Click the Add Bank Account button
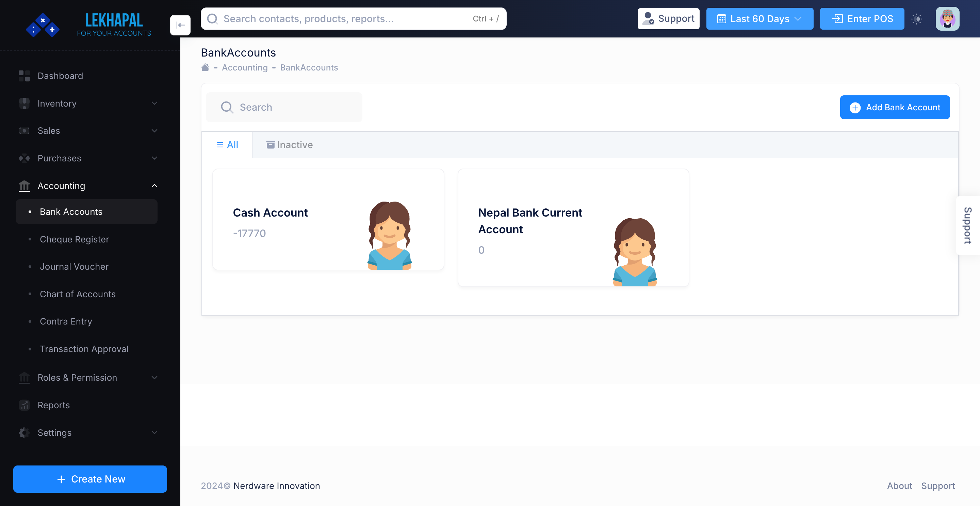This screenshot has height=506, width=980. pos(895,107)
